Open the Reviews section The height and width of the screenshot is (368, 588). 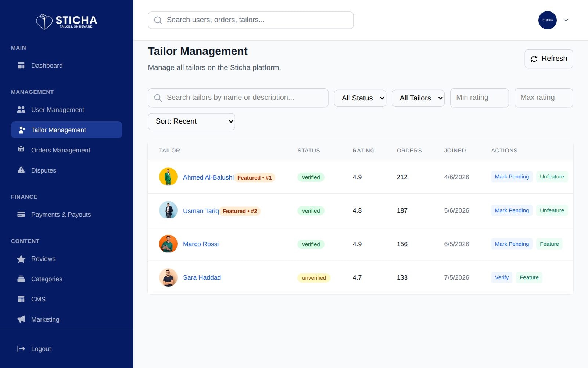tap(67, 259)
